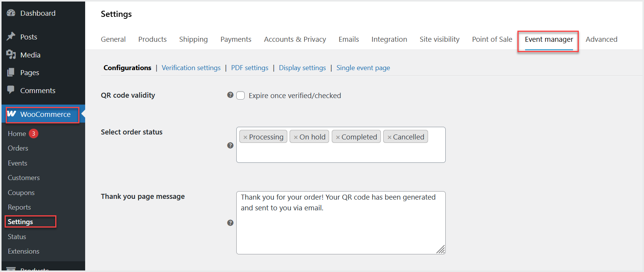Open the Verification settings link
Viewport: 644px width, 272px height.
[x=191, y=68]
